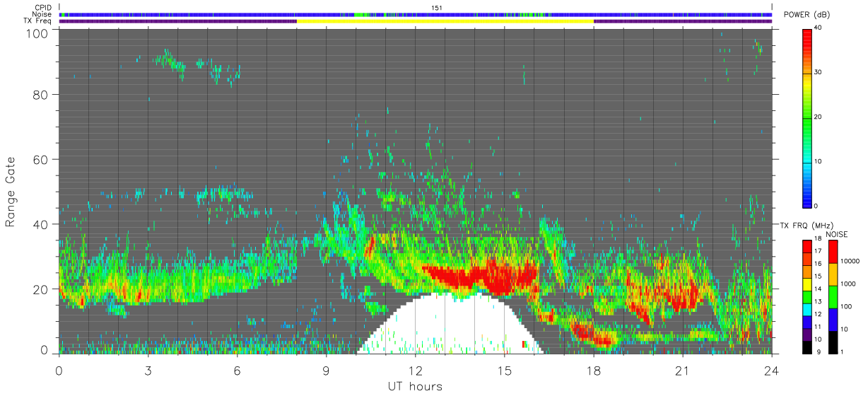Click the 18 UT hour tick label

[593, 370]
